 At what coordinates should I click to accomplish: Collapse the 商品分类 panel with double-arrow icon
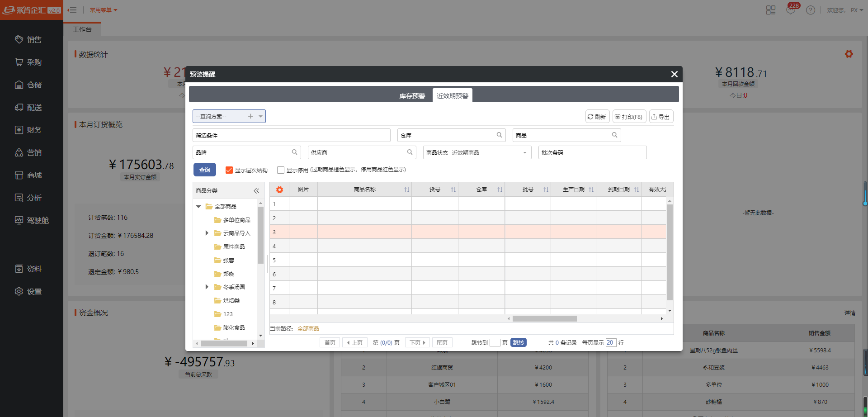pos(256,191)
